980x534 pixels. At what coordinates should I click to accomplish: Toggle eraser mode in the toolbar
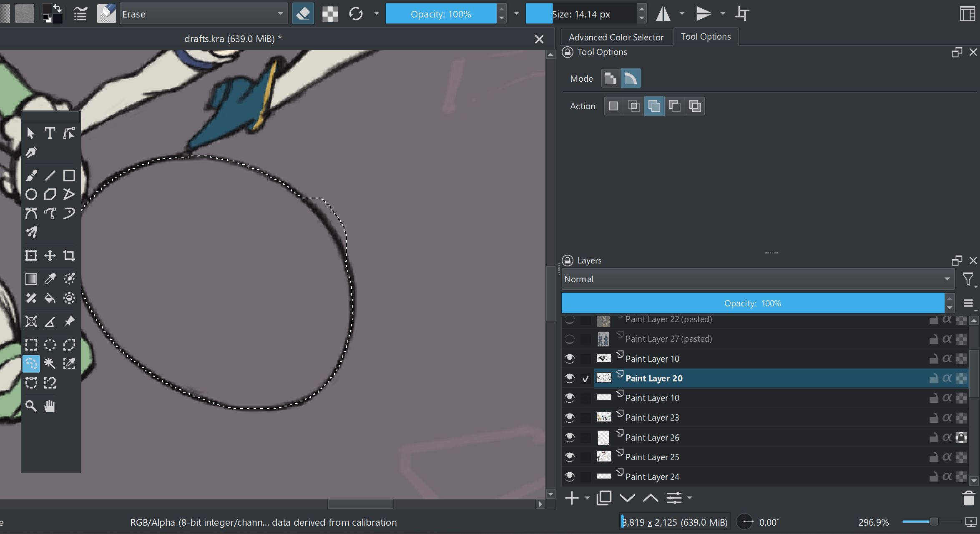(303, 14)
